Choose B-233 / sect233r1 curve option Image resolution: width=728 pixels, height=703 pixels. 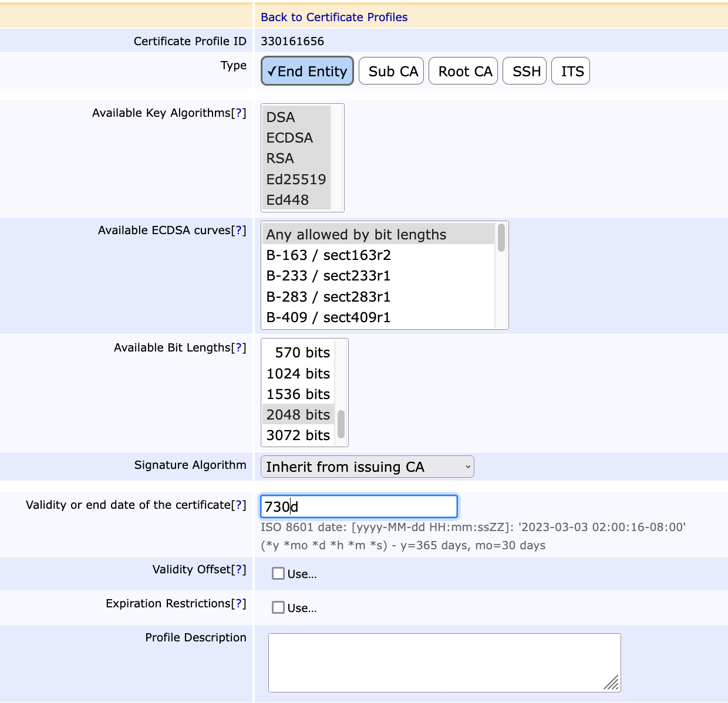point(328,276)
